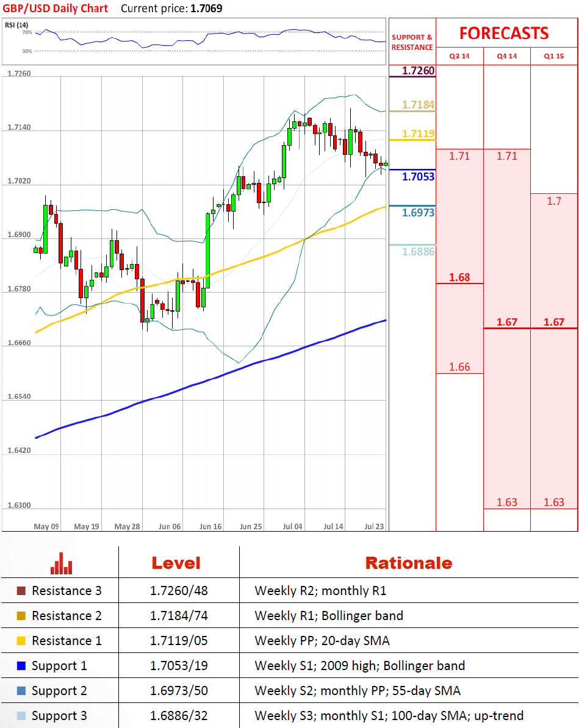Click the Q3 14 median forecast 1.68
Image resolution: width=579 pixels, height=728 pixels.
point(459,277)
